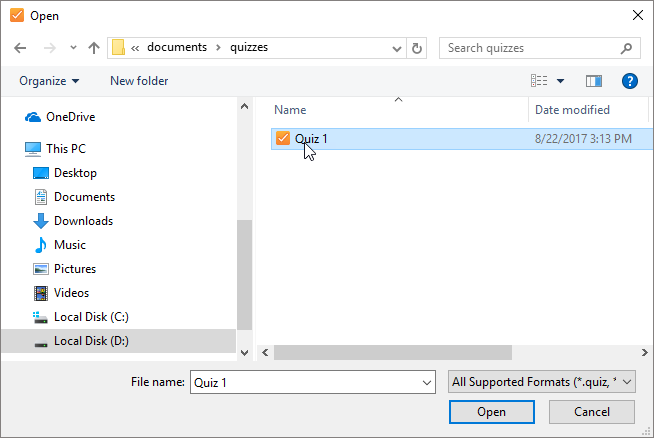Click the horizontal scrollbar in file list
This screenshot has width=654, height=438.
(392, 352)
